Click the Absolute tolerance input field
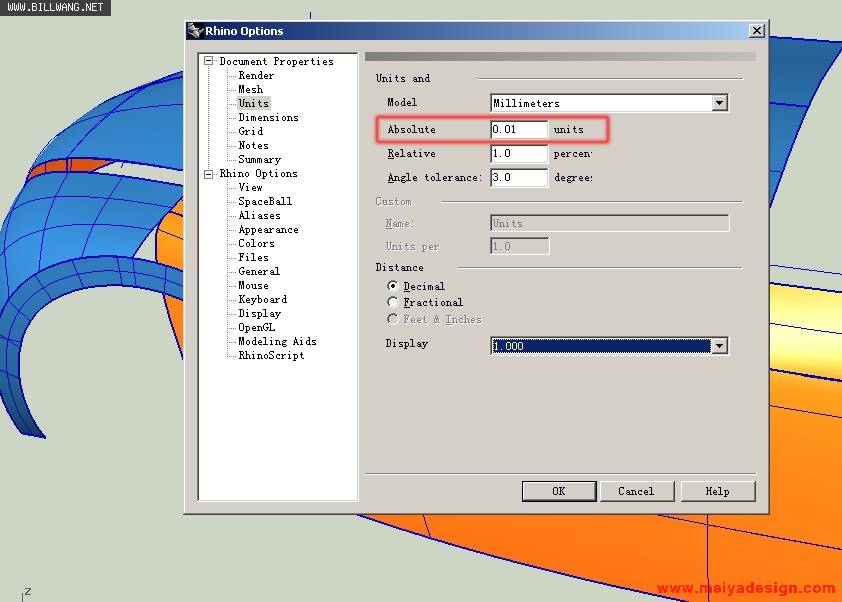Screen dimensions: 842x602 coord(519,130)
